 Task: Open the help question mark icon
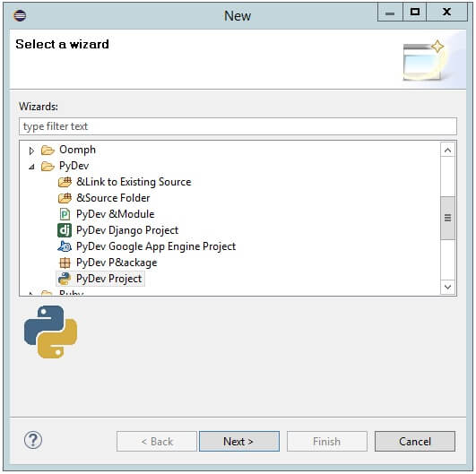33,440
